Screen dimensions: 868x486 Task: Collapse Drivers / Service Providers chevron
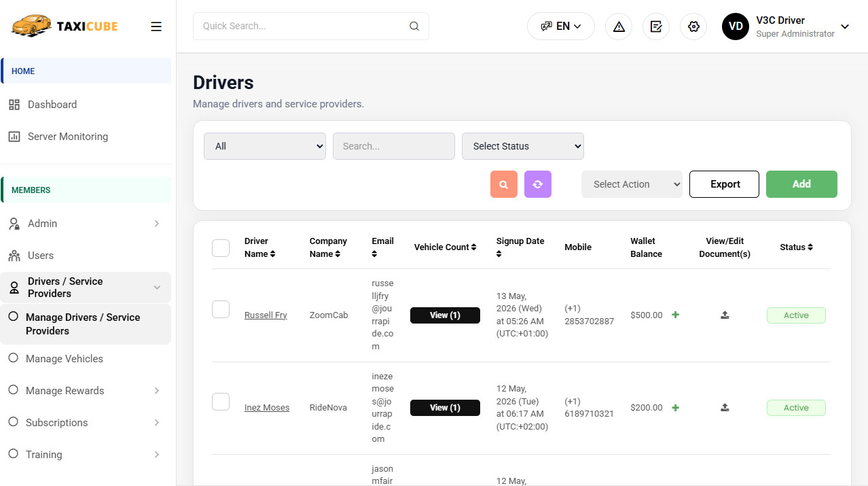(157, 288)
